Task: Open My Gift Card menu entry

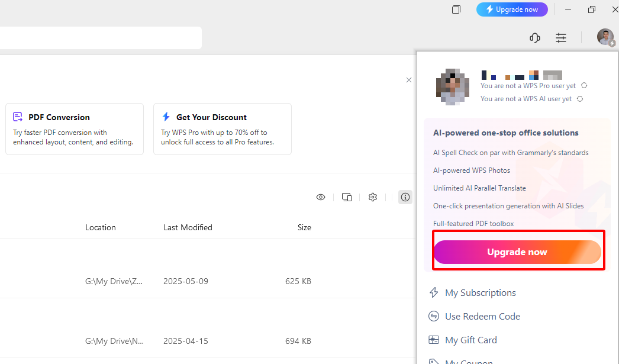Action: tap(470, 340)
